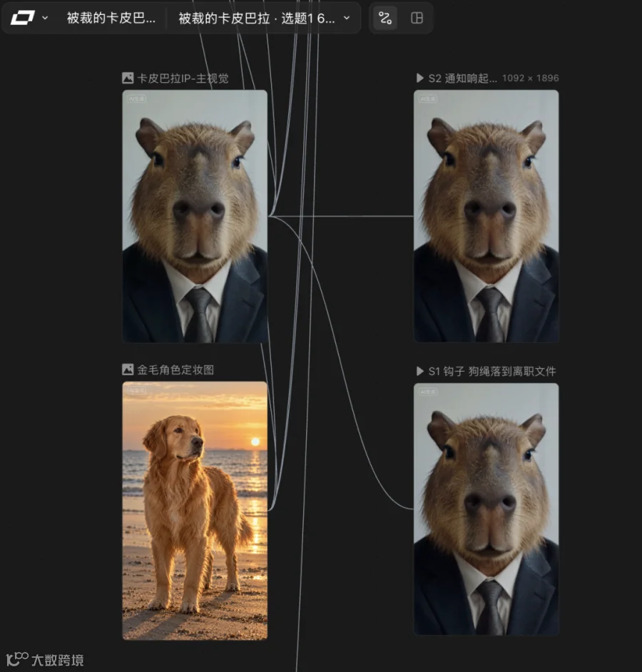Play the S1 钩子 video node
This screenshot has height=672, width=642.
[420, 371]
